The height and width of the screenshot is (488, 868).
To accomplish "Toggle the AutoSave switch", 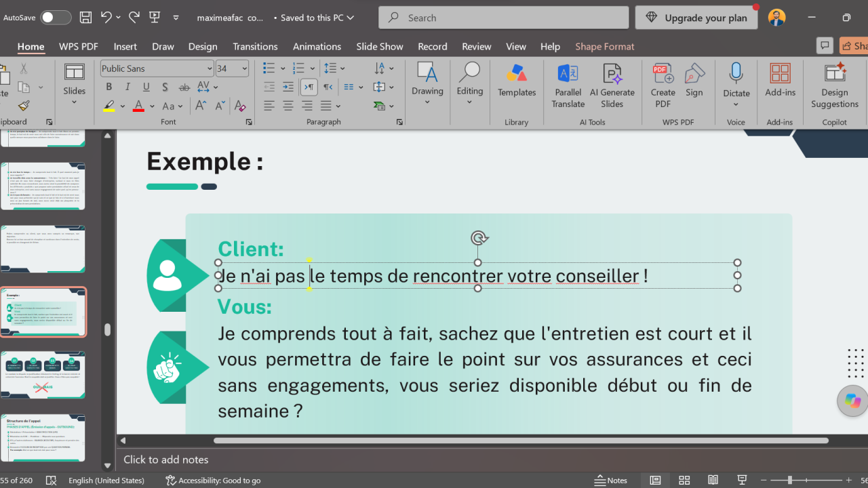I will 56,18.
